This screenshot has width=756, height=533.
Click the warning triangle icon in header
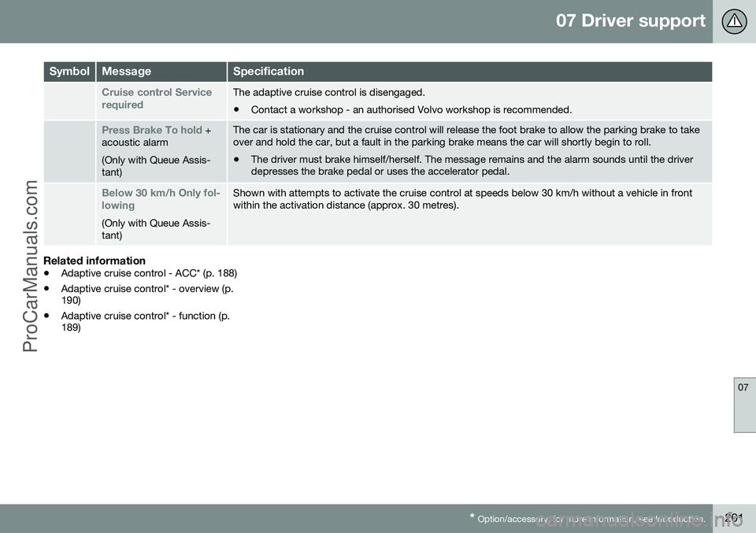point(734,21)
